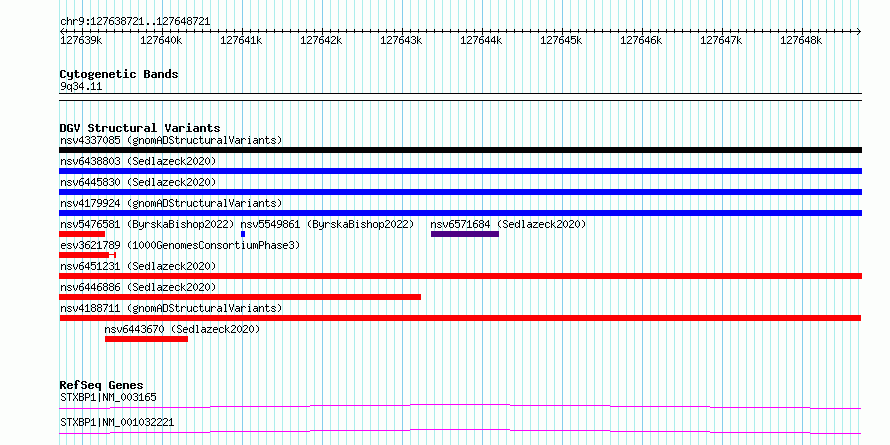
Task: Open the nsv6438803 (Sedlazeck2020) label
Action: point(138,161)
